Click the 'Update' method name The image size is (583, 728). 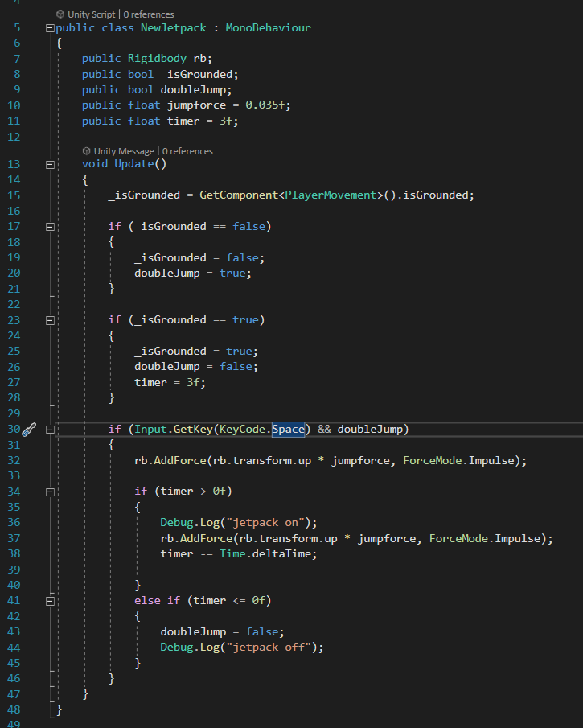point(134,164)
